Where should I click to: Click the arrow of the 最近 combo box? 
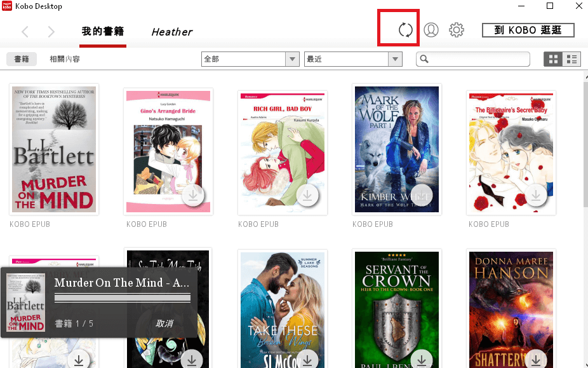point(395,59)
